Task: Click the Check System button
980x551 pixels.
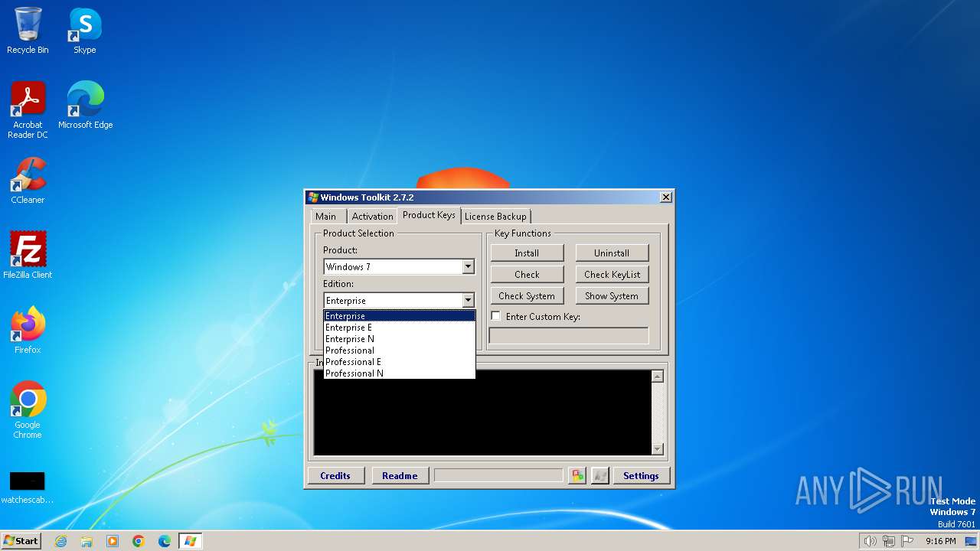Action: pyautogui.click(x=527, y=295)
